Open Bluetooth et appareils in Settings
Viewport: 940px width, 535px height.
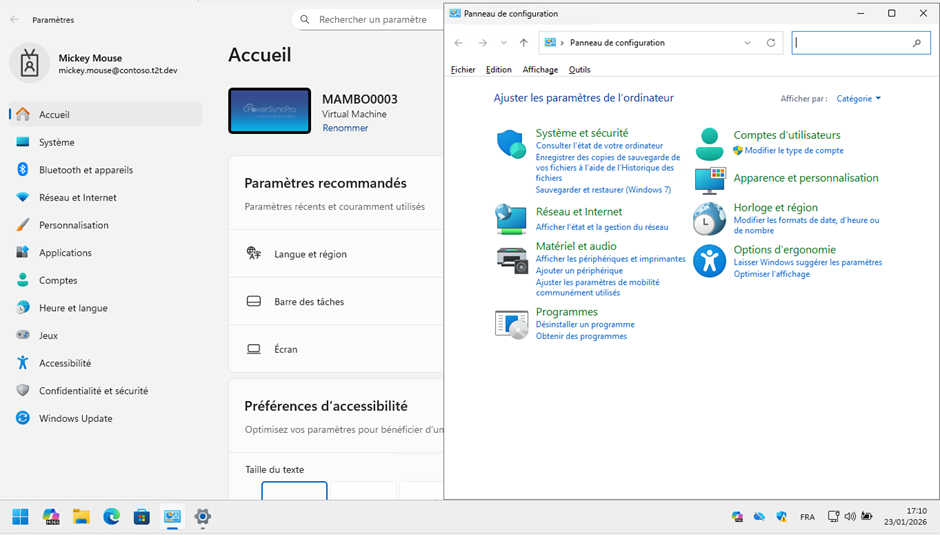click(x=106, y=170)
